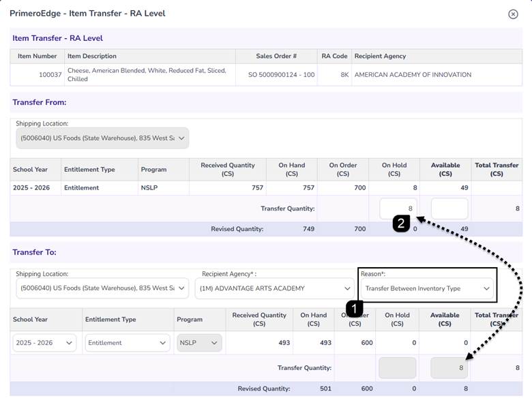Close the Item Transfer dialog
This screenshot has width=532, height=398.
click(x=513, y=14)
